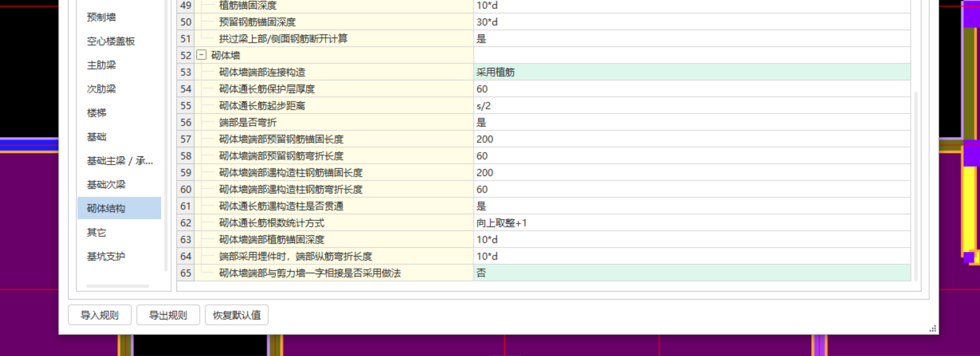Select row number 57 header
The image size is (980, 356).
coord(186,139)
